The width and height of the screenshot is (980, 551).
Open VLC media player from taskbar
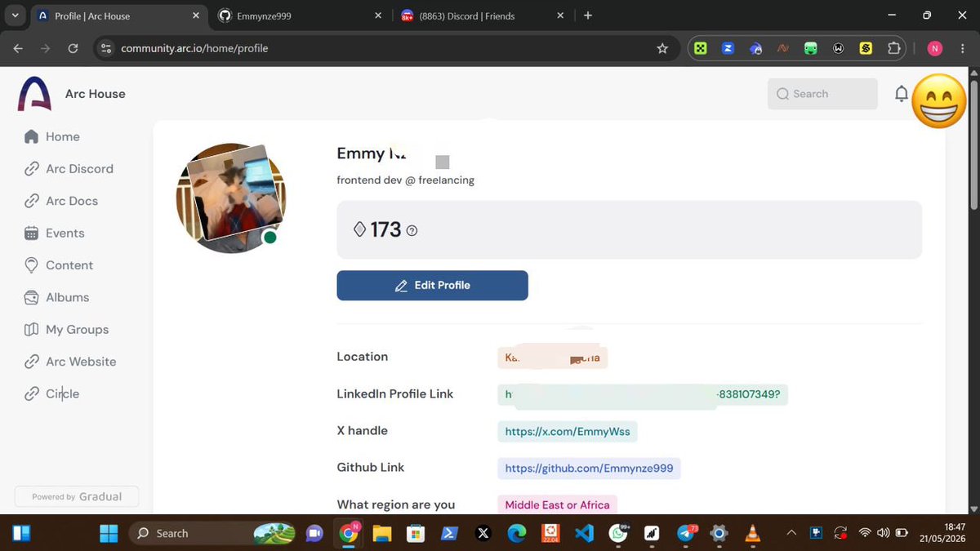point(753,533)
